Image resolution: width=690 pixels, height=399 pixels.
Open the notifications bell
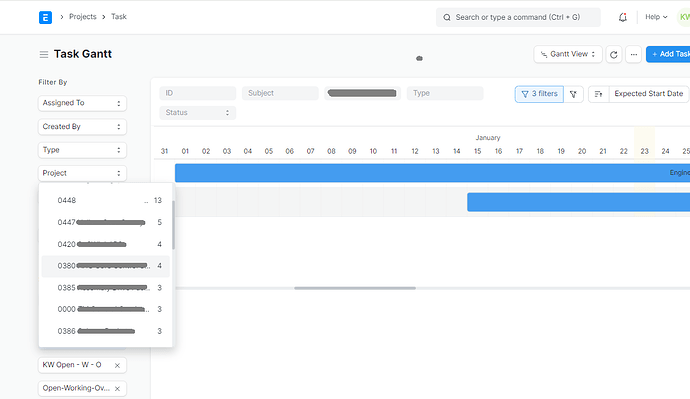622,17
